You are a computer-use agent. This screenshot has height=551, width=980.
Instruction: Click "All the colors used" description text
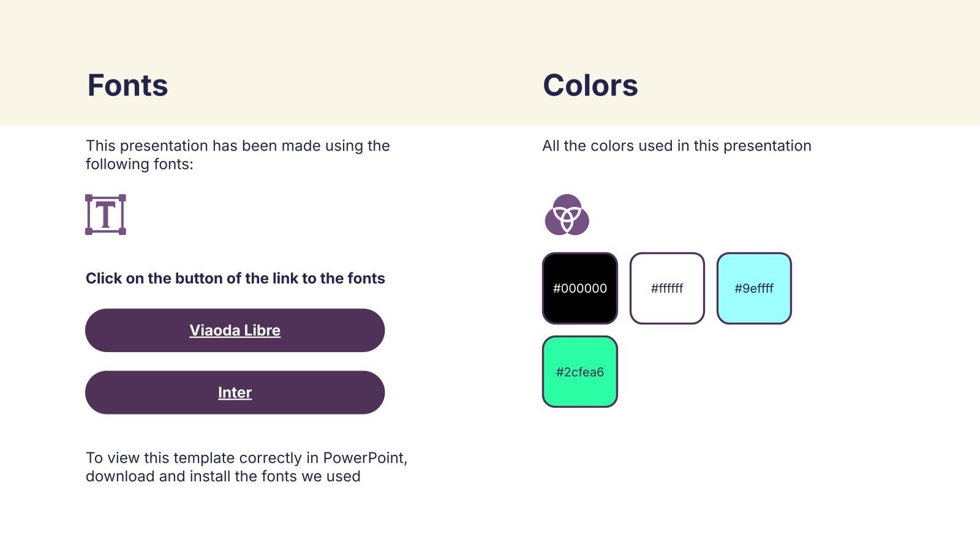(x=676, y=146)
